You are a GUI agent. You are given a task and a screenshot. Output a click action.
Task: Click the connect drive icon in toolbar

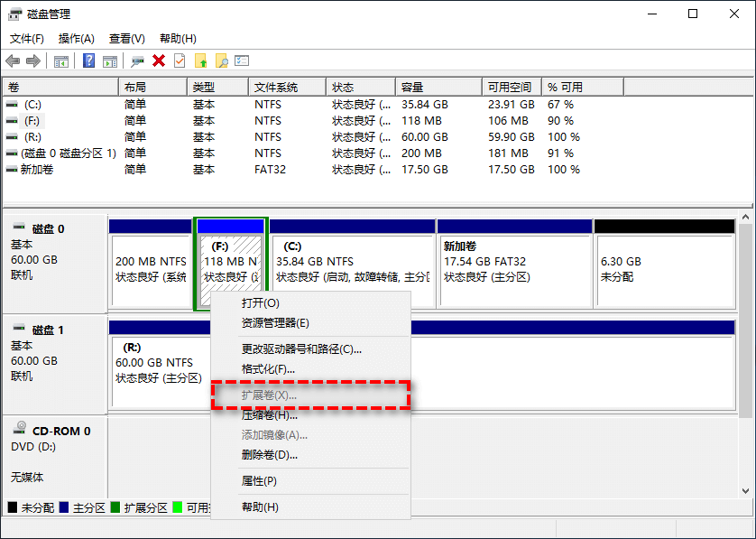tap(137, 60)
